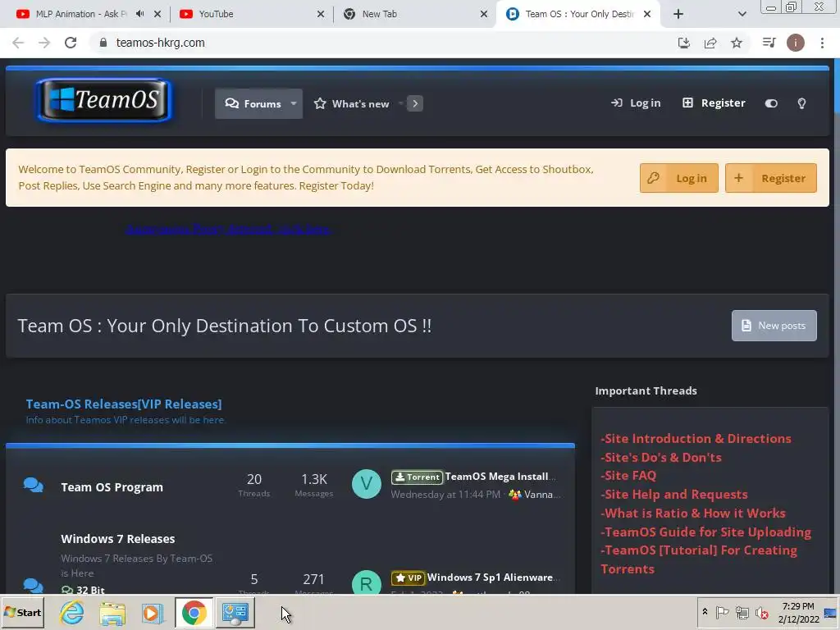840x630 pixels.
Task: Click Log in in the header navigation
Action: click(x=636, y=103)
